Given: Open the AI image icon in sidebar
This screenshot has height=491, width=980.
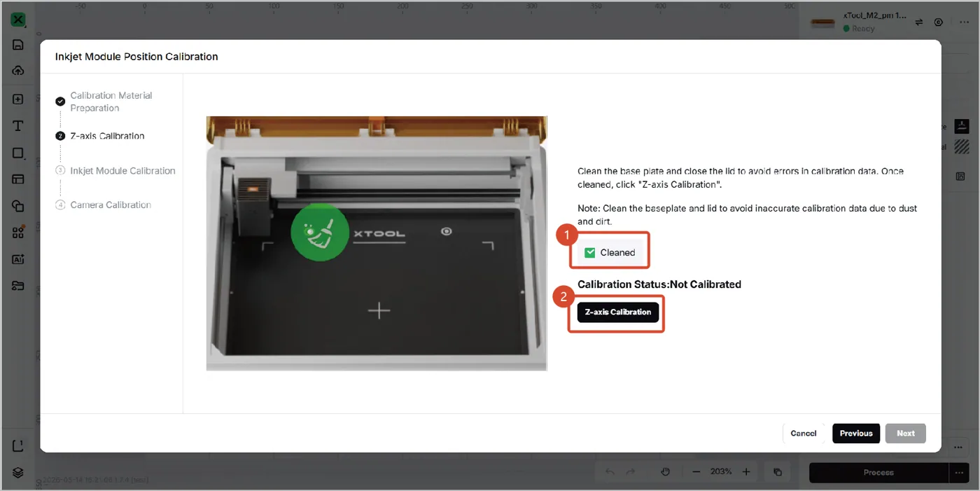Looking at the screenshot, I should [x=18, y=259].
